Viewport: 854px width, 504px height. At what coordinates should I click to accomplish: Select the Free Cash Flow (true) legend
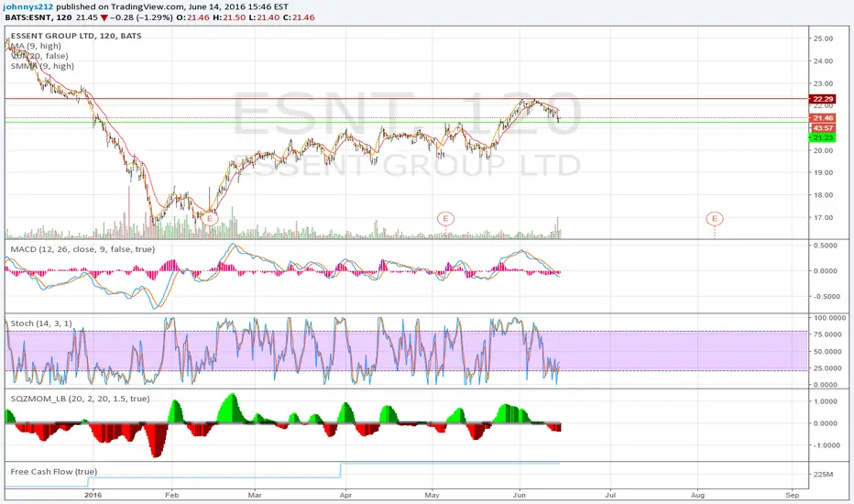click(54, 471)
